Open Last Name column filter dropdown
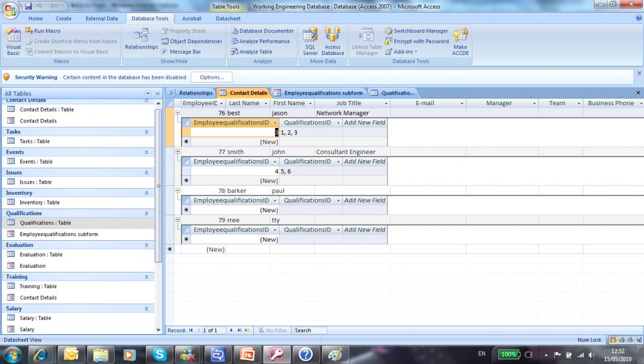Image resolution: width=644 pixels, height=364 pixels. 266,103
